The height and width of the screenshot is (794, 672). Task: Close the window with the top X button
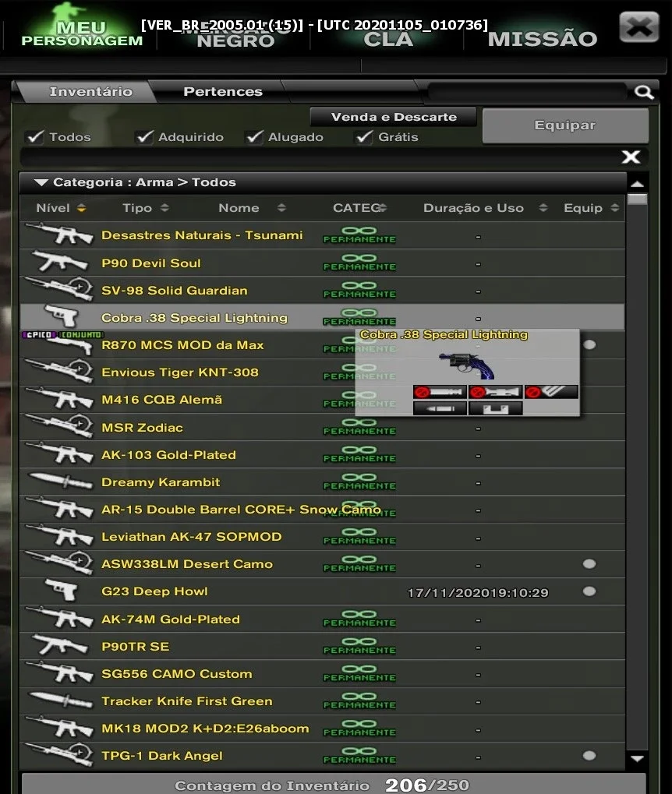pos(639,26)
